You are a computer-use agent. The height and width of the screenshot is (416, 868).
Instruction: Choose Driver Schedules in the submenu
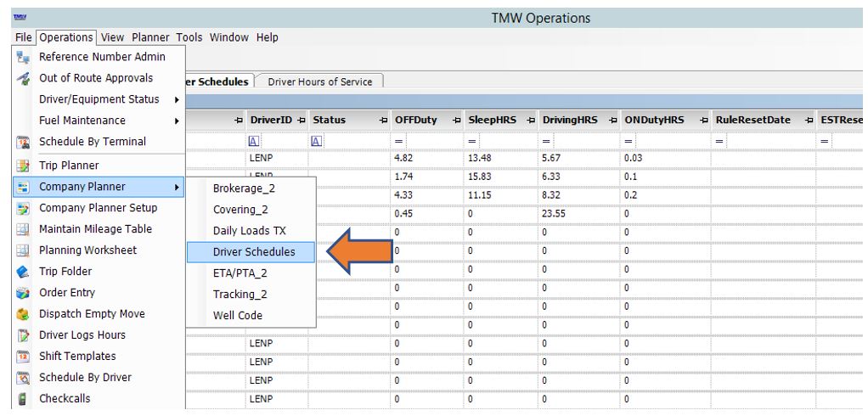[x=251, y=251]
